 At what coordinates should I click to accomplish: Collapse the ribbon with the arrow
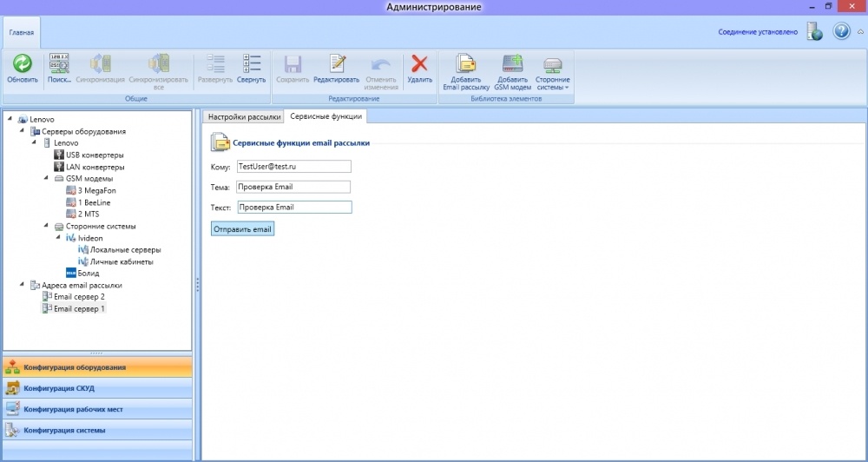point(860,32)
